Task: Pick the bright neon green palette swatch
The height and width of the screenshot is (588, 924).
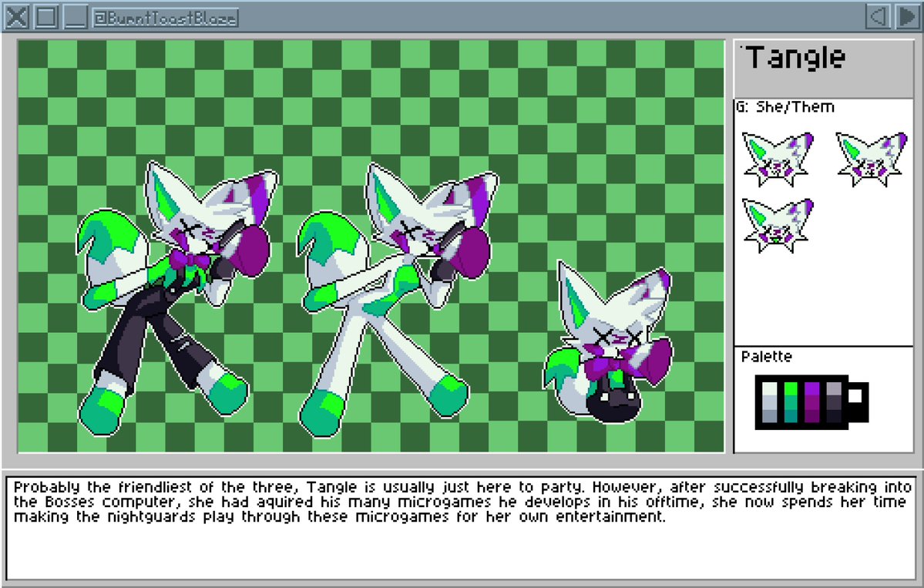Action: [791, 388]
